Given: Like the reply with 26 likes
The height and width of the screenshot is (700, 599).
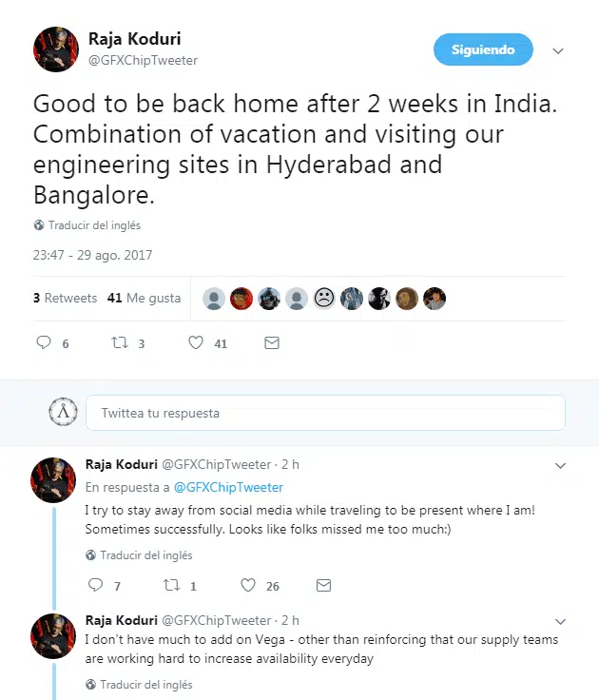Looking at the screenshot, I should click(248, 585).
